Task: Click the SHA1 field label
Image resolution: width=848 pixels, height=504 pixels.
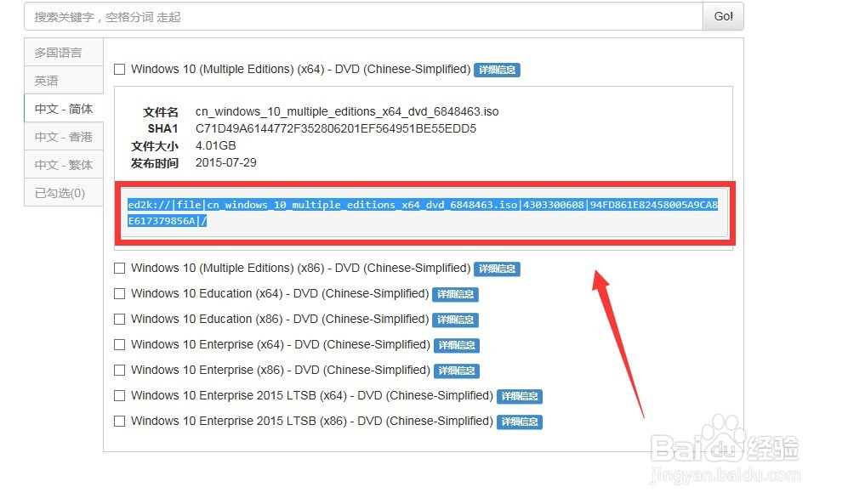Action: (x=162, y=128)
